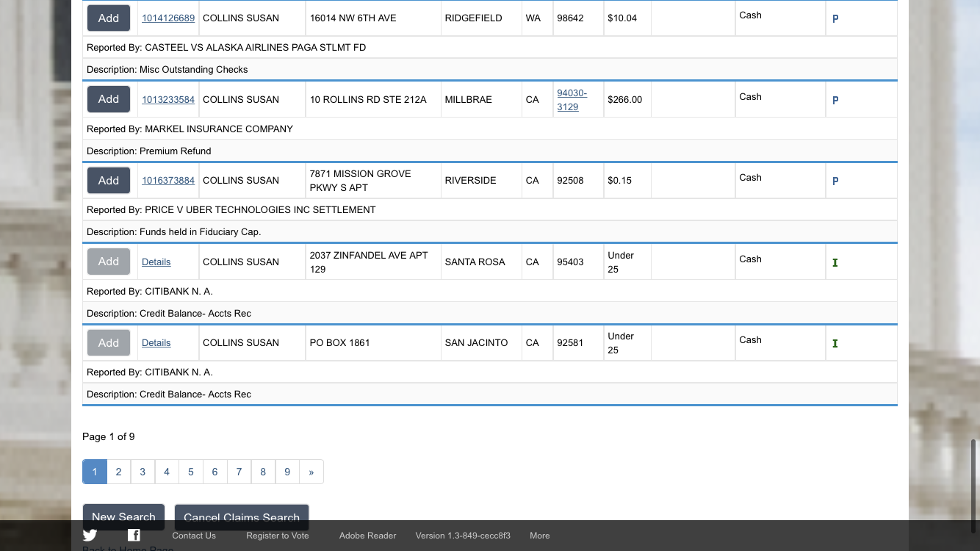Click the P icon in the Ridgefield row
The width and height of the screenshot is (980, 551).
pyautogui.click(x=835, y=19)
